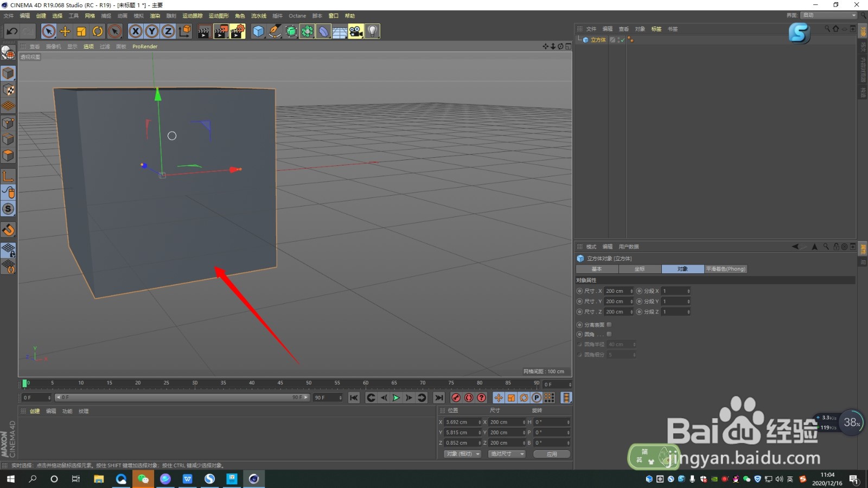Add a cube primitive object
The width and height of the screenshot is (868, 488).
point(259,31)
